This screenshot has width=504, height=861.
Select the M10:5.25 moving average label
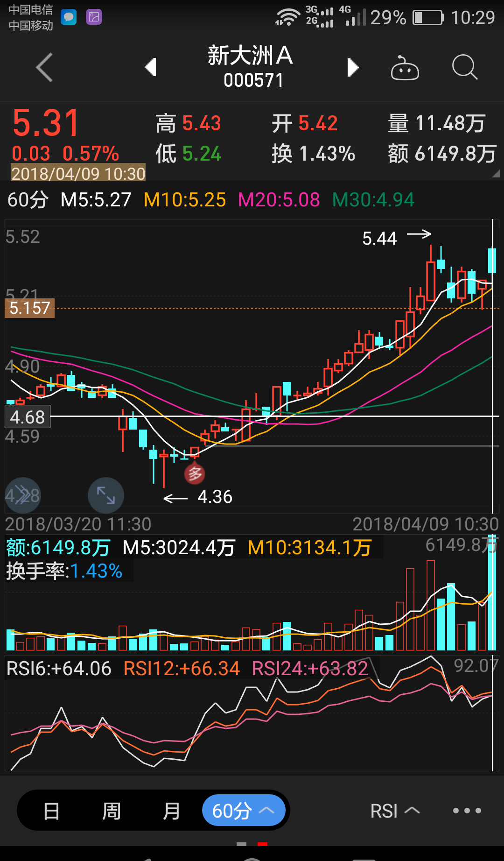[185, 200]
